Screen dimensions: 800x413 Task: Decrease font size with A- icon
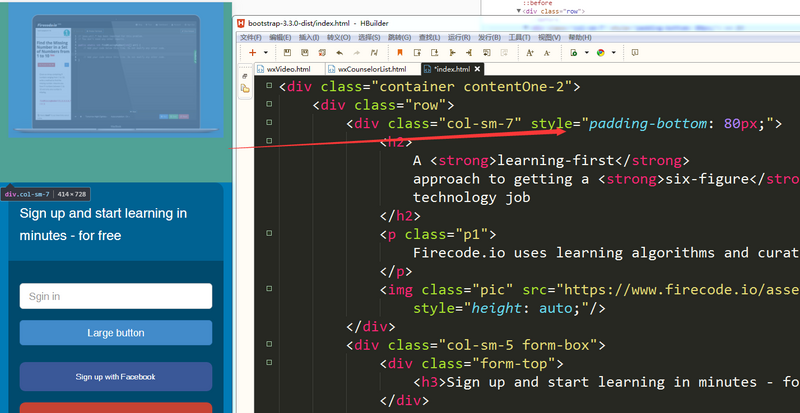[547, 53]
